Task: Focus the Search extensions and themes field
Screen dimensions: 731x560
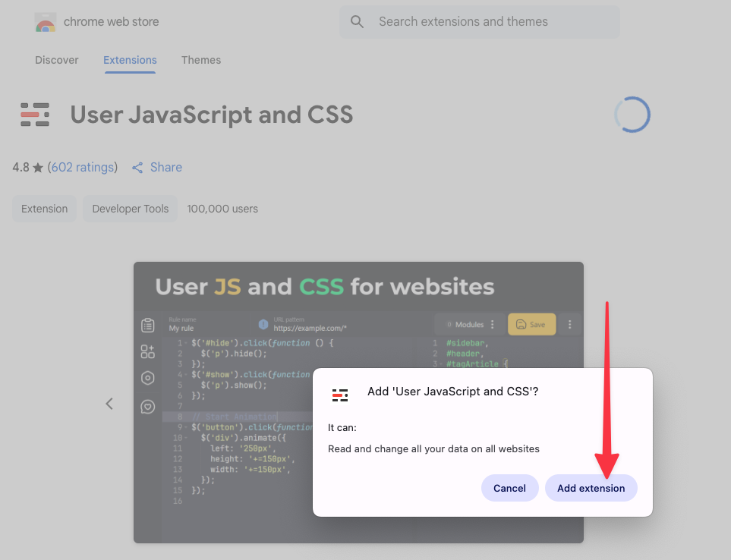Action: point(480,22)
